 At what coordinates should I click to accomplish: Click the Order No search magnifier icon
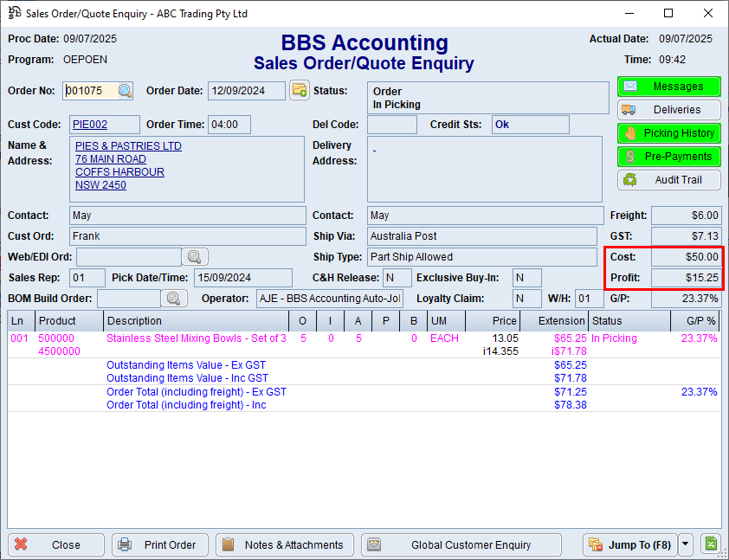click(126, 91)
